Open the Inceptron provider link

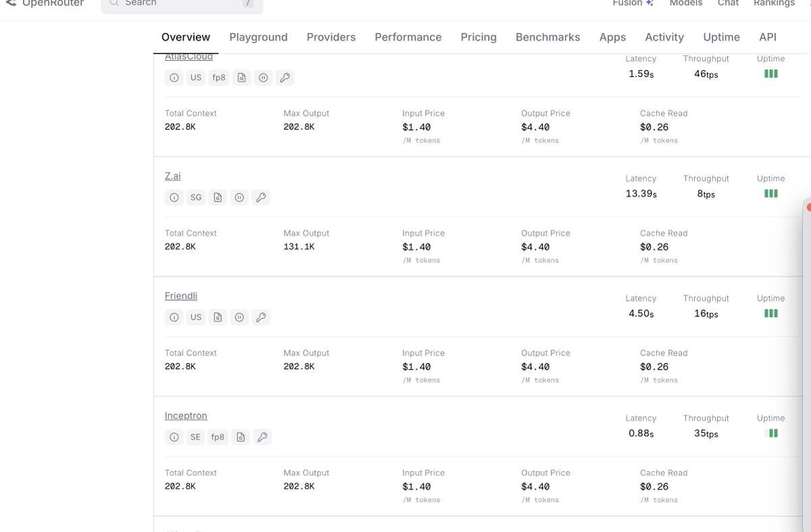[186, 416]
